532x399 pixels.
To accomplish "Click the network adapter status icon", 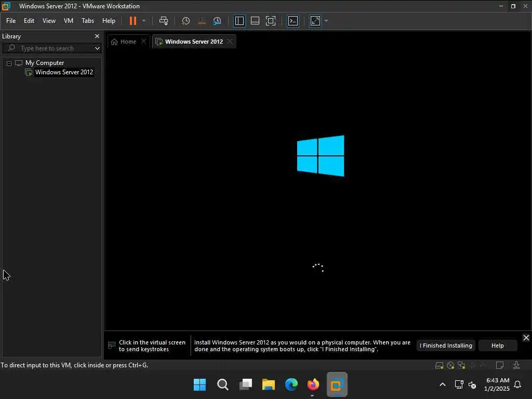I will click(461, 365).
